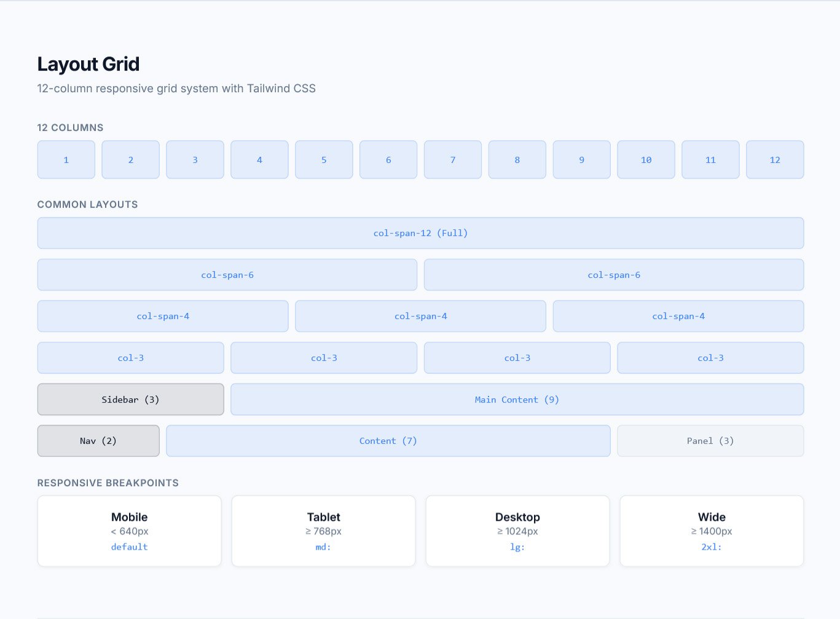Click the default label under Mobile

pos(129,547)
